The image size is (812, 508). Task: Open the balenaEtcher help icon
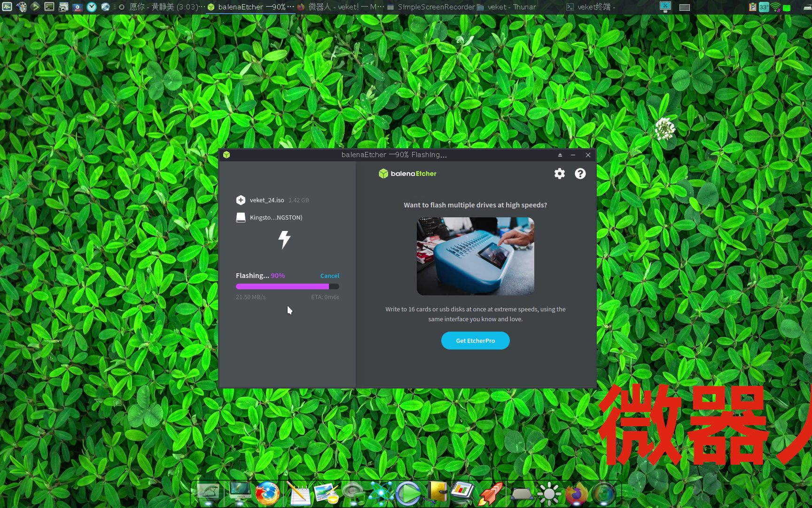[580, 174]
